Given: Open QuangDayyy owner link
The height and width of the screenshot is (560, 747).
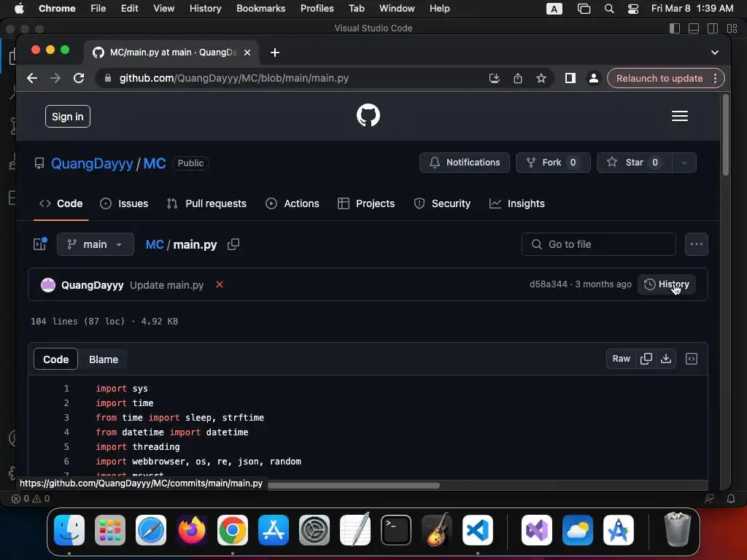Looking at the screenshot, I should tap(92, 163).
